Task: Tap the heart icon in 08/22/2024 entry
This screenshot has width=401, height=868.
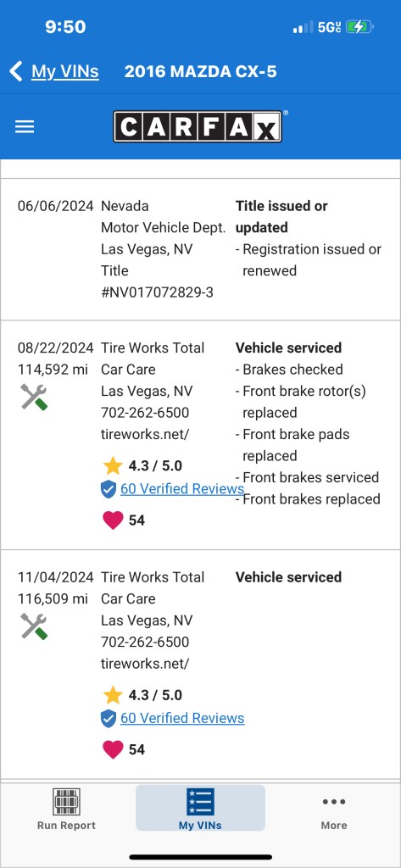Action: point(113,520)
